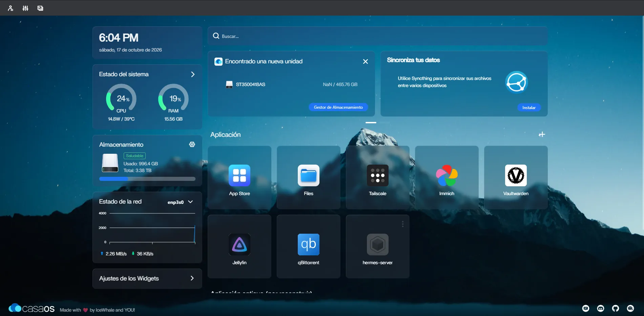Click the ST3500418AS drive name
The width and height of the screenshot is (644, 316).
250,84
